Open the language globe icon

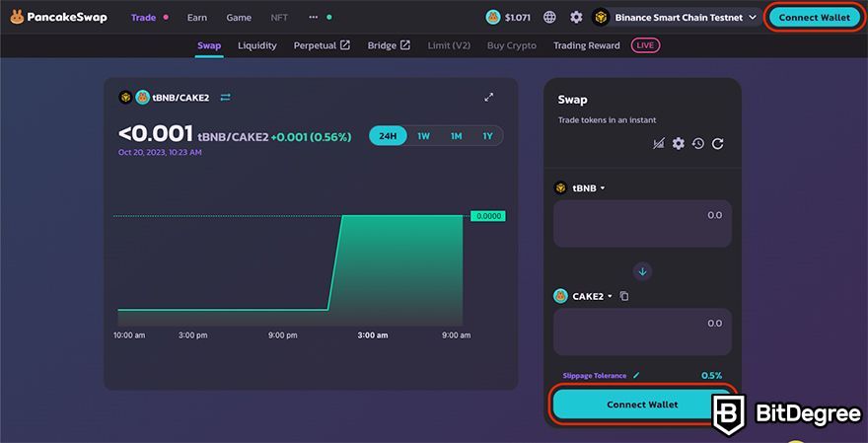[549, 17]
